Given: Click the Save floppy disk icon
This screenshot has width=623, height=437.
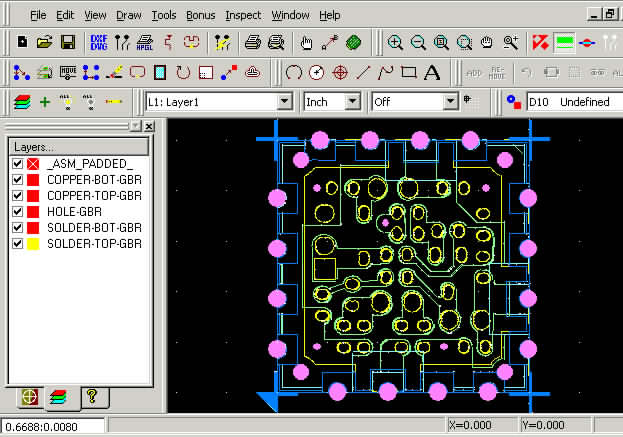Looking at the screenshot, I should pyautogui.click(x=69, y=42).
